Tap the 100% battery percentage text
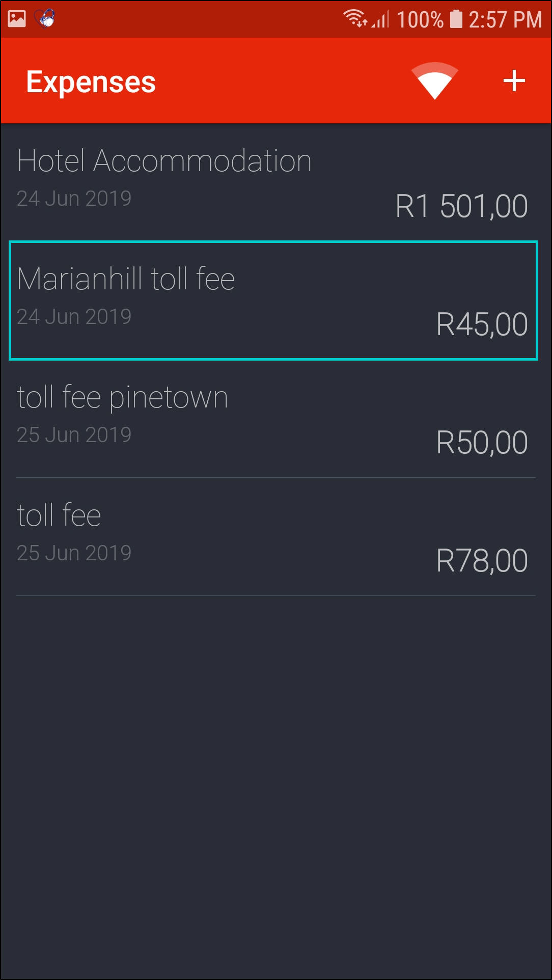This screenshot has width=552, height=980. click(420, 20)
